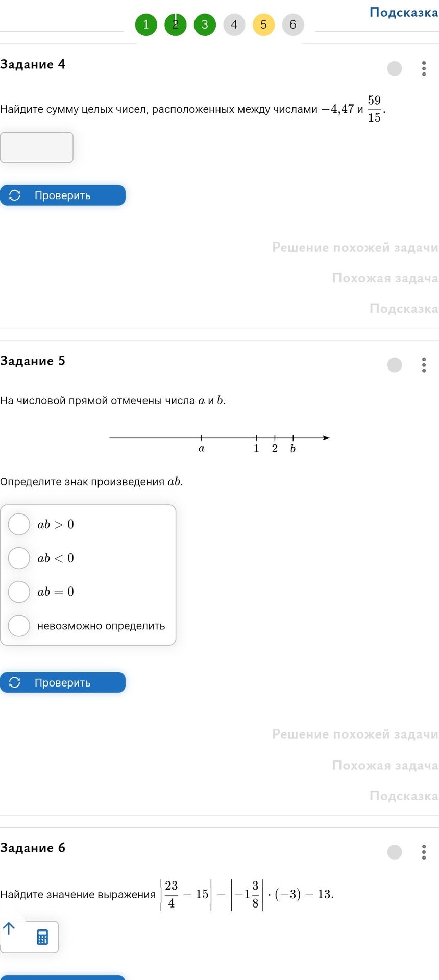Click the gray status circle of Задание 4
The image size is (439, 980).
395,68
